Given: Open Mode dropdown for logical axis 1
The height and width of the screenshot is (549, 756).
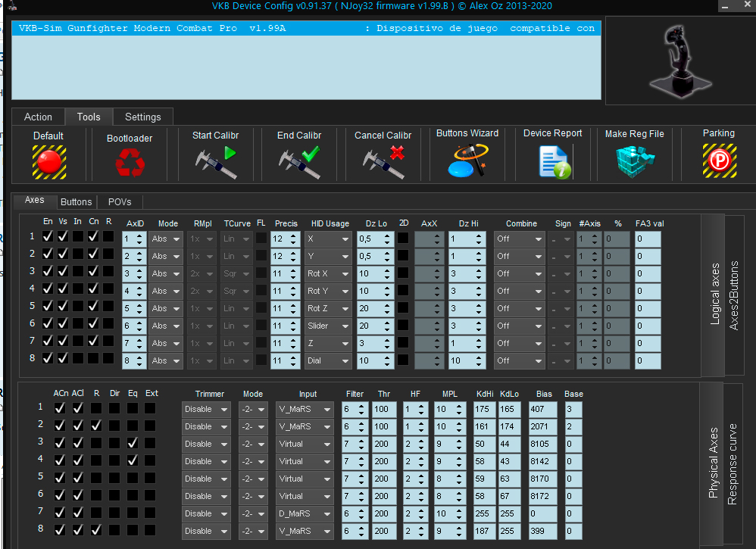Looking at the screenshot, I should (166, 239).
